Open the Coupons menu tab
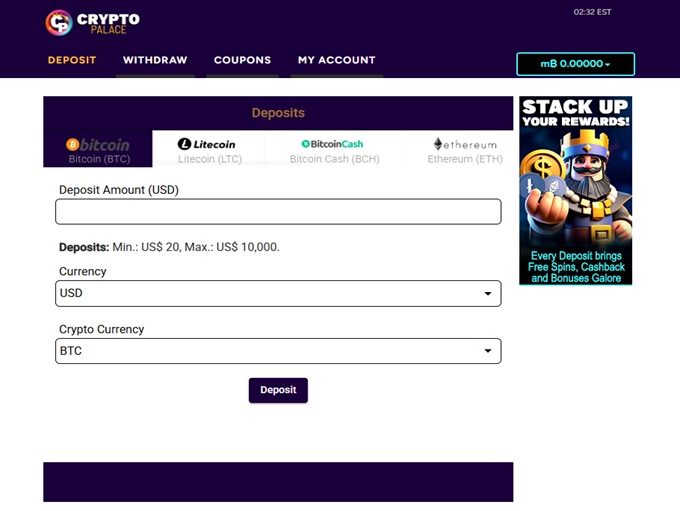Image resolution: width=680 pixels, height=511 pixels. 242,60
